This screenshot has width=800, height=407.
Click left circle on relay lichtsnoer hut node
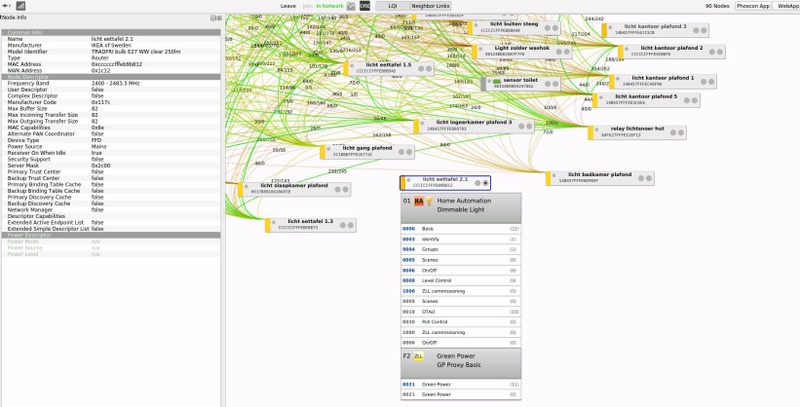coord(673,132)
